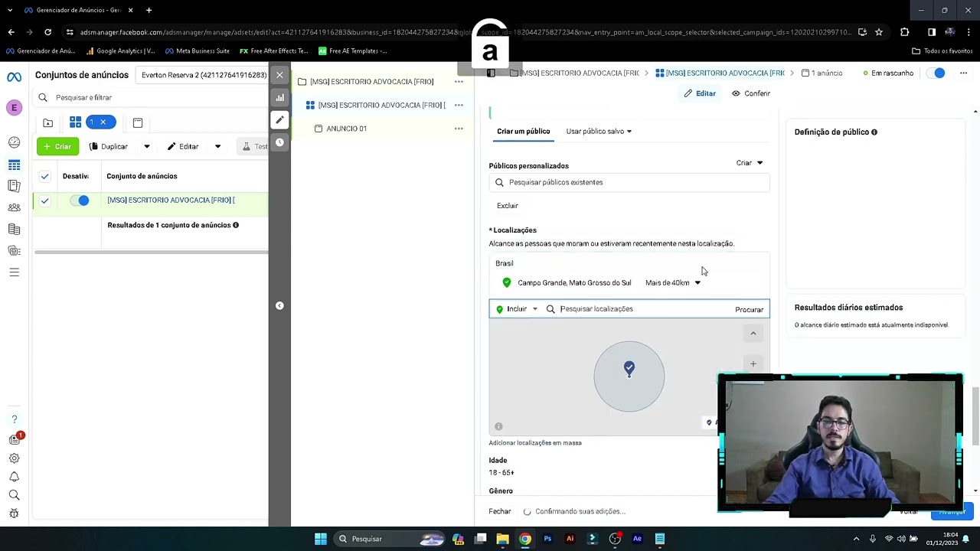Click the Pesquisar e filtrar field
Image resolution: width=980 pixels, height=551 pixels.
pyautogui.click(x=149, y=97)
